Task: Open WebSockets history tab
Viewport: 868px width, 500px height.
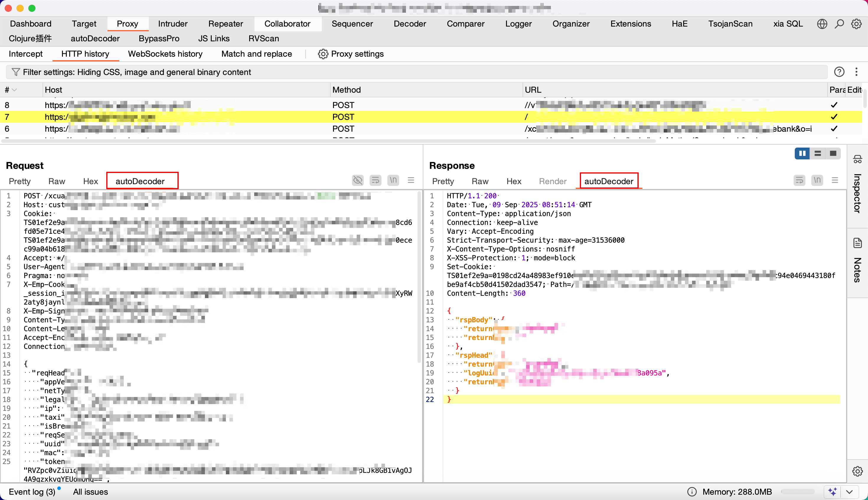Action: (165, 54)
